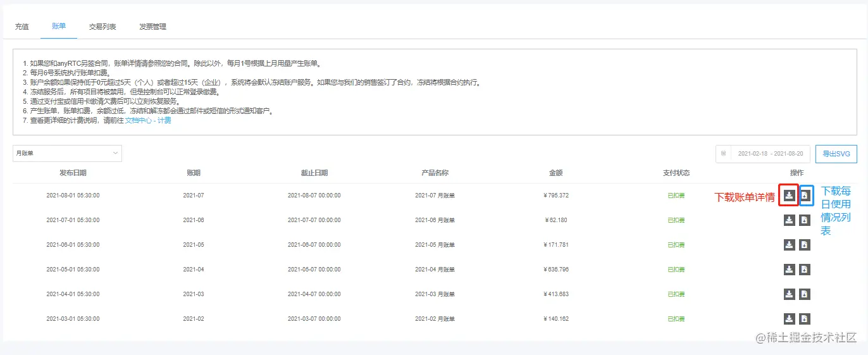Click due date 2021-04-07 00:00:00
This screenshot has width=868, height=355.
(x=314, y=294)
